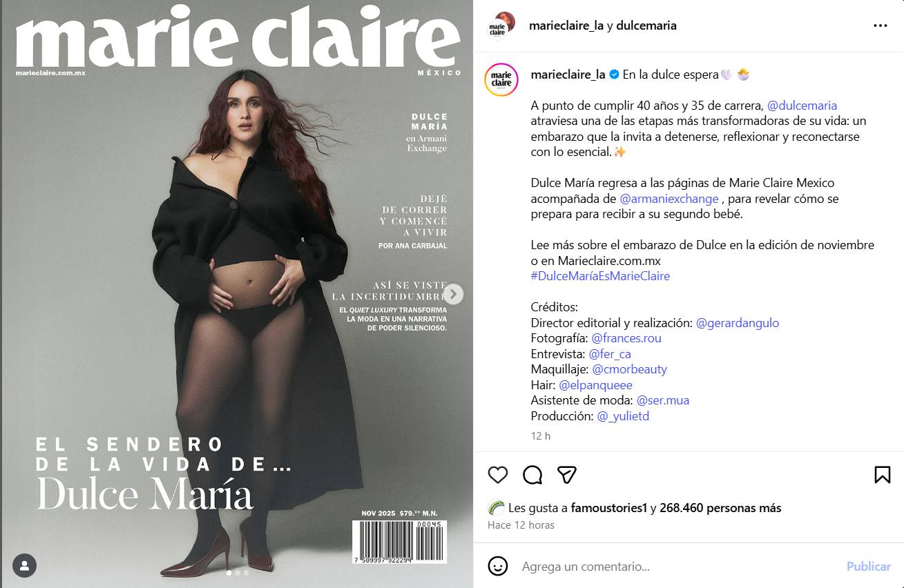Share the post with the paper plane icon
The height and width of the screenshot is (588, 904).
coord(567,475)
